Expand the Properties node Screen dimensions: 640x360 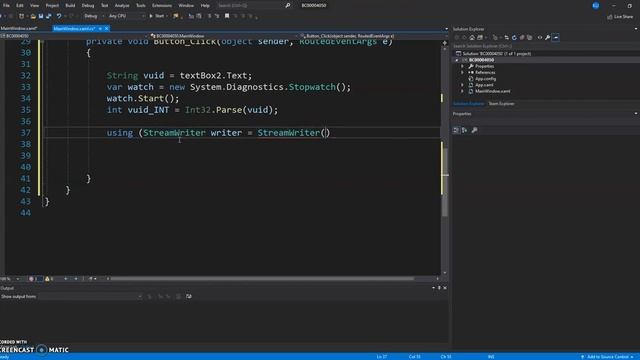point(462,66)
